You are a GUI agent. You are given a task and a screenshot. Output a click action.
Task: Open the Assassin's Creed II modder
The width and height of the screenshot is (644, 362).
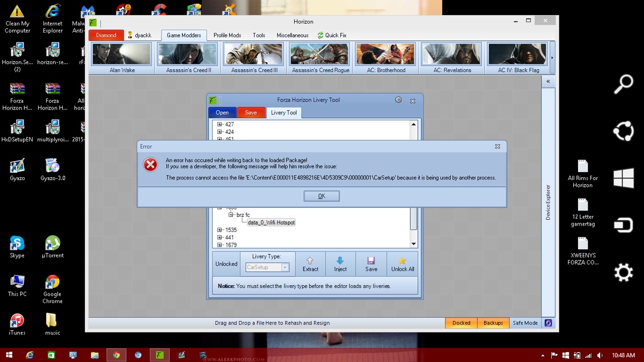click(x=188, y=58)
